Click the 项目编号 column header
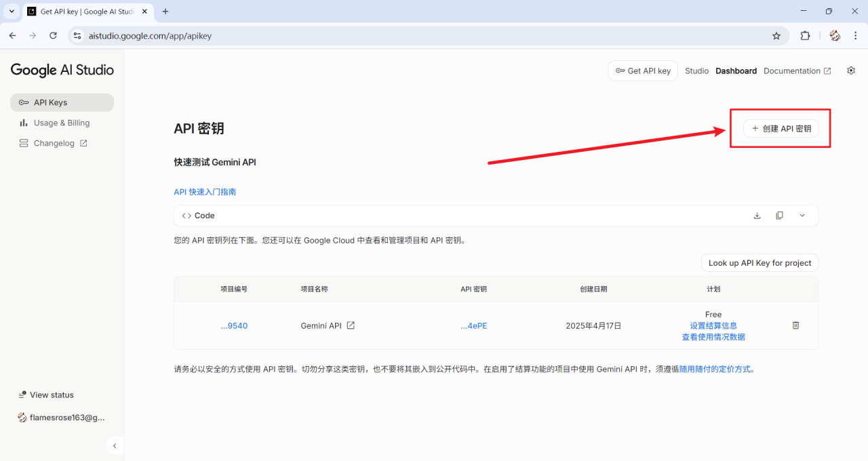The width and height of the screenshot is (868, 461). [234, 289]
